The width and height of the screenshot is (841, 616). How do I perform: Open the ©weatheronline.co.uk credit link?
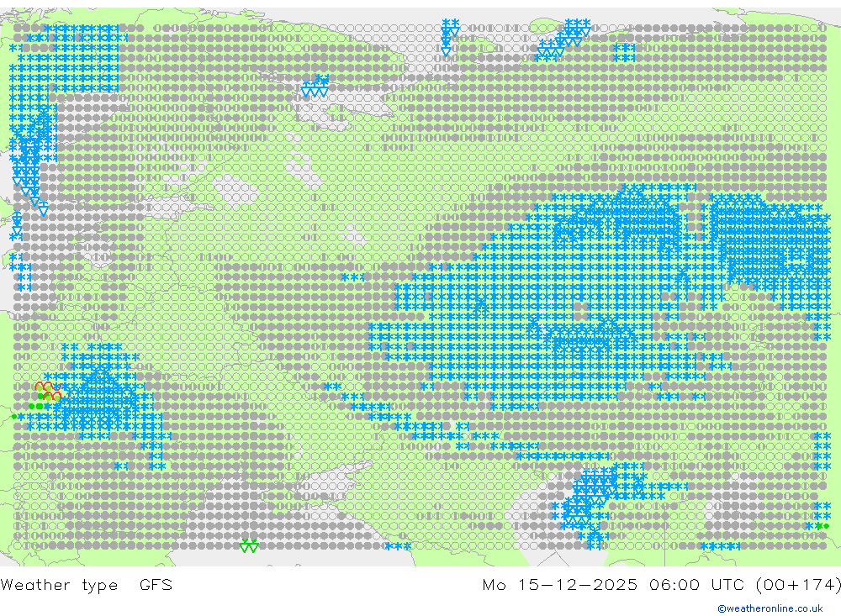pyautogui.click(x=770, y=608)
